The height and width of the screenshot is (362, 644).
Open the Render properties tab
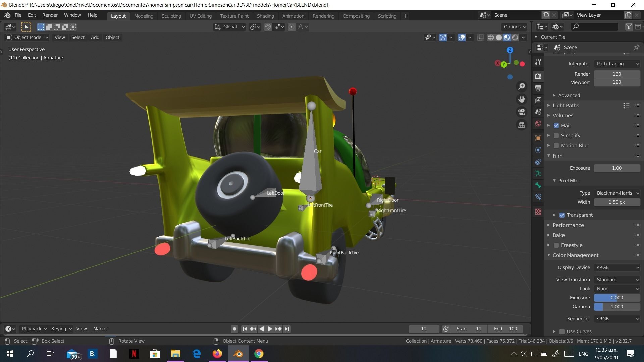point(538,76)
